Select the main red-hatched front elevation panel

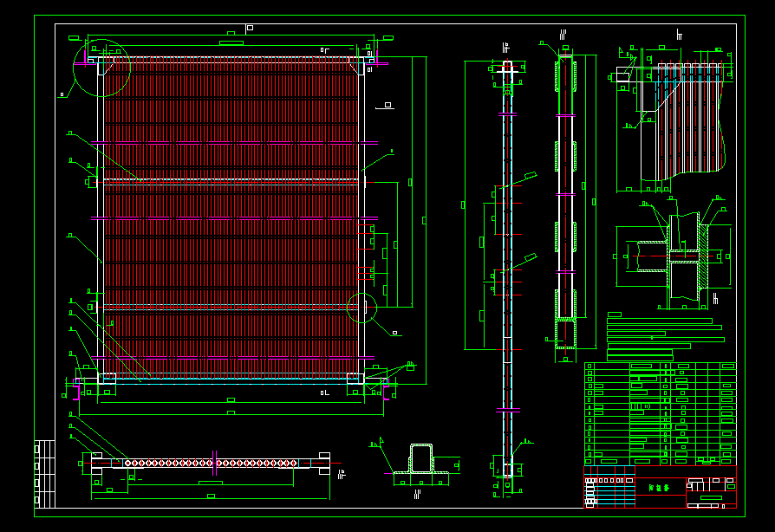pyautogui.click(x=231, y=220)
